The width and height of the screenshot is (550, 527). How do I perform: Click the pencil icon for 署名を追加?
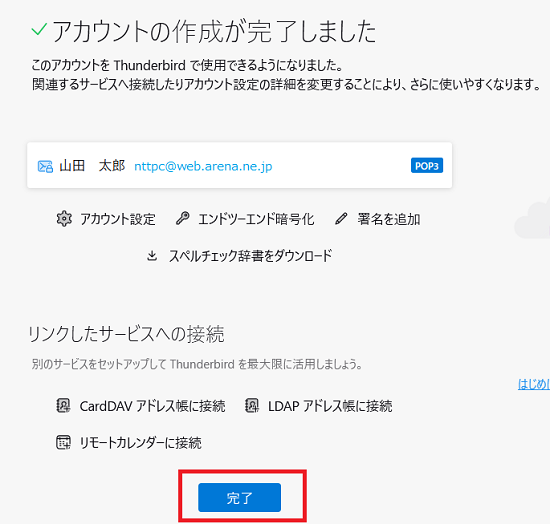pyautogui.click(x=341, y=219)
